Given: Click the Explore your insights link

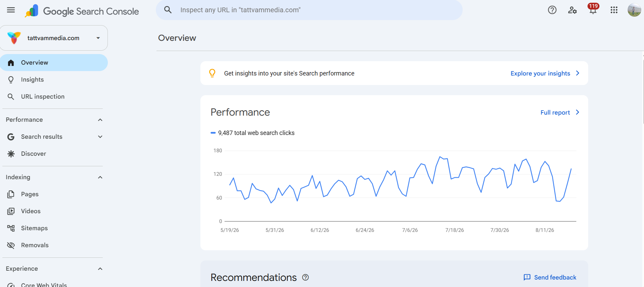Looking at the screenshot, I should [x=540, y=73].
